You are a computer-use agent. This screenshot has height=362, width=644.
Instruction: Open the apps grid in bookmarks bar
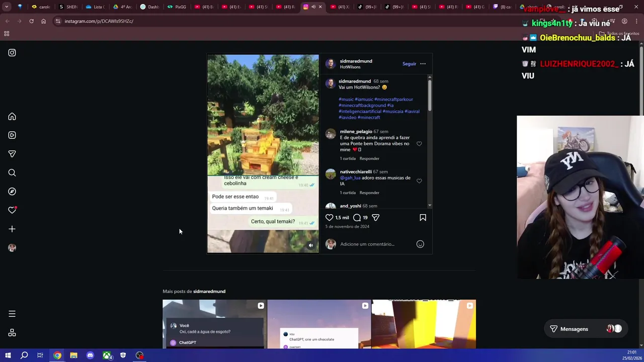(x=7, y=34)
